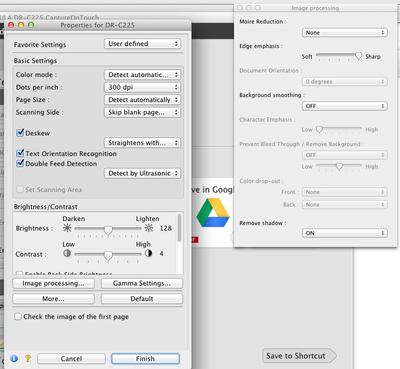Toggle Text Orientation Recognition checkbox
Viewport: 400px width, 369px height.
[x=20, y=153]
